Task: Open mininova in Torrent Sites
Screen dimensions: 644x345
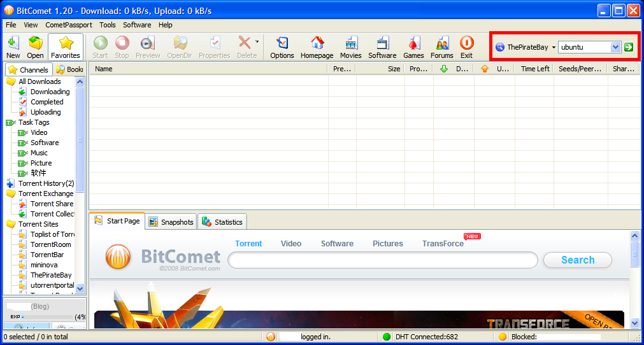Action: click(44, 265)
